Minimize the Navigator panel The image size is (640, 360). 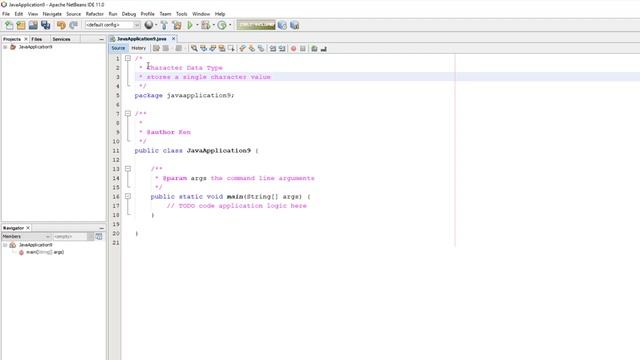pos(102,228)
